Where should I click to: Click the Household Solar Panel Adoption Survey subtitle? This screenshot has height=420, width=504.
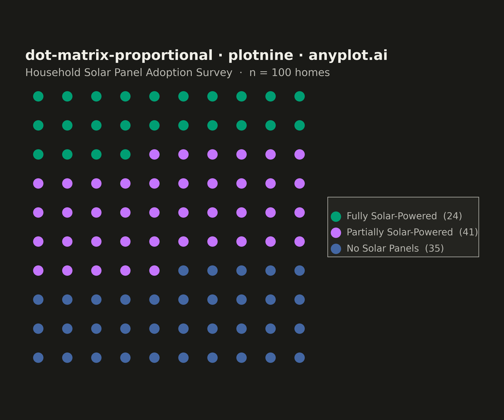pos(129,73)
